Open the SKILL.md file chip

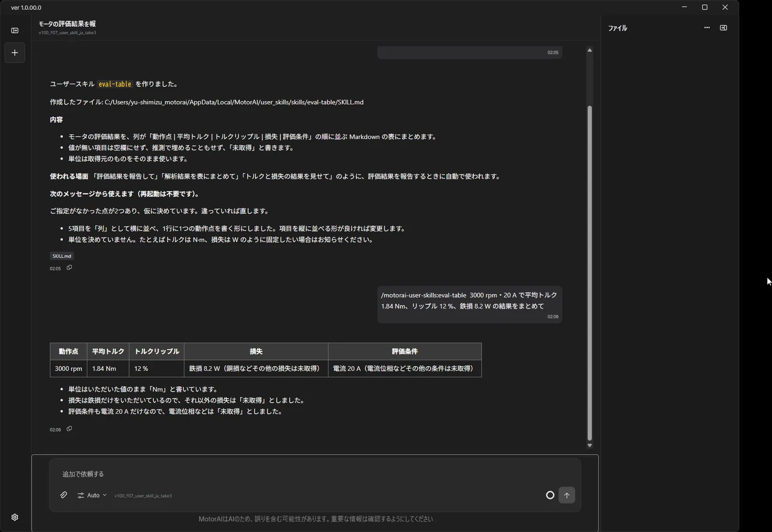point(62,256)
